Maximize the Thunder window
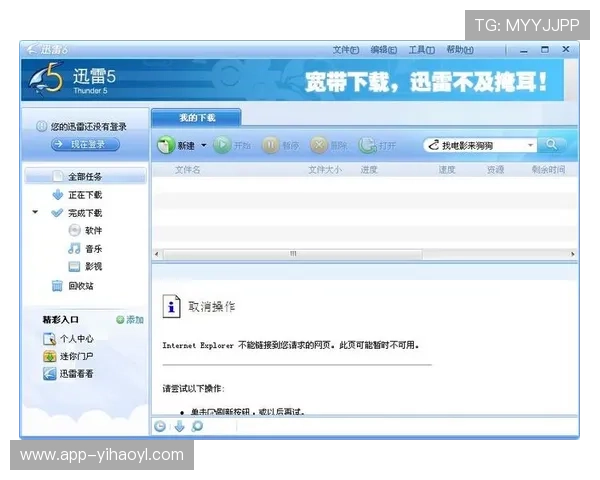This screenshot has width=600, height=480. click(545, 50)
